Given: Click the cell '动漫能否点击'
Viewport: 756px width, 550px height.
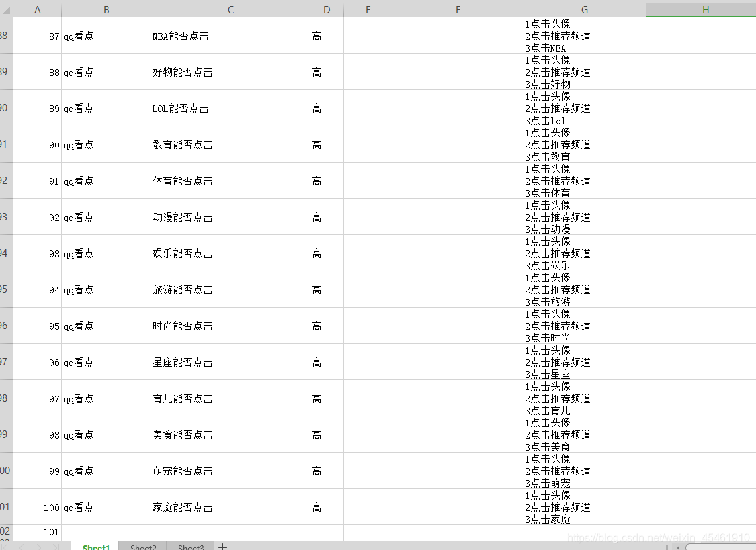Looking at the screenshot, I should (230, 217).
